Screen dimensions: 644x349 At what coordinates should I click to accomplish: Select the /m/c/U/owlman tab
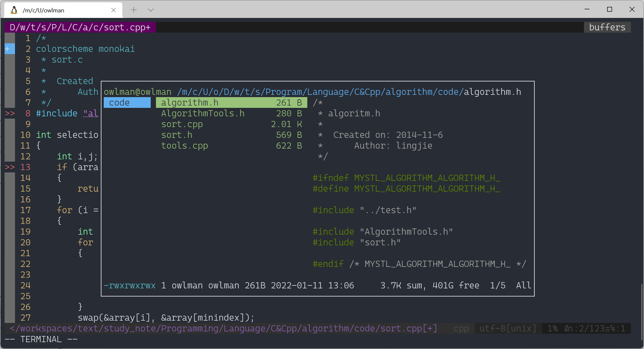(63, 10)
